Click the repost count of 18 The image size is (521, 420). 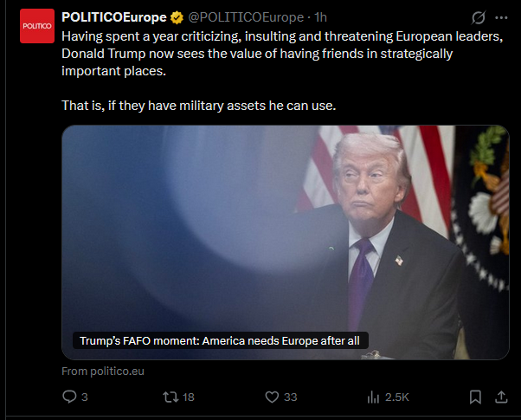click(x=188, y=397)
